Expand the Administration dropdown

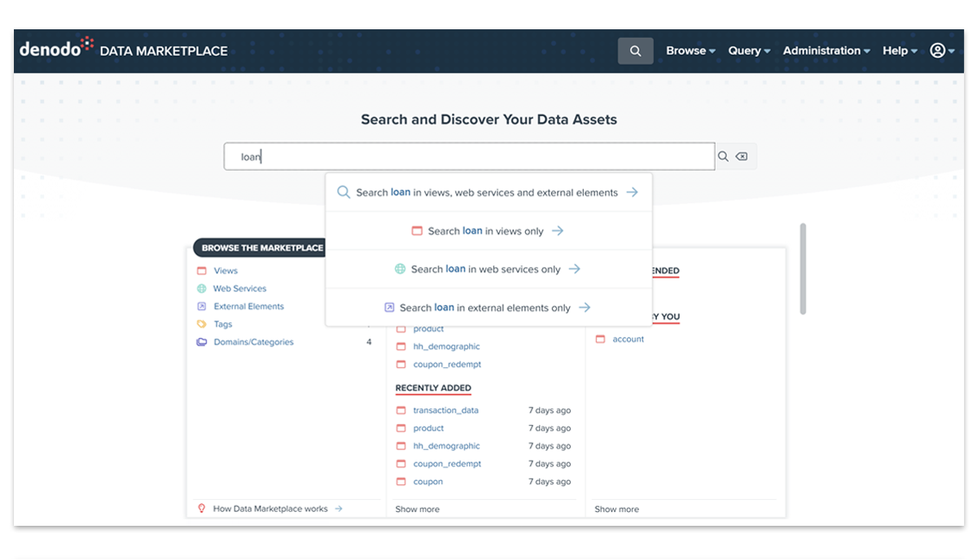pyautogui.click(x=821, y=50)
